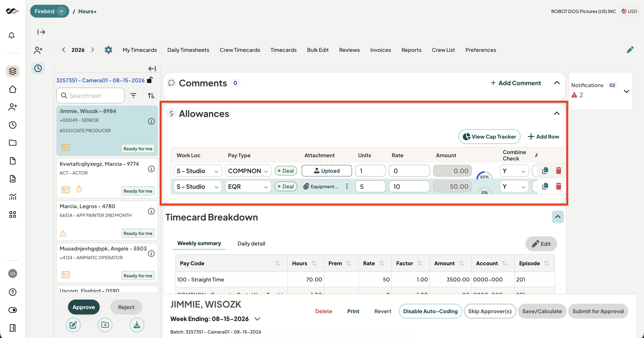644x338 pixels.
Task: Go to Reports tab
Action: pyautogui.click(x=411, y=50)
